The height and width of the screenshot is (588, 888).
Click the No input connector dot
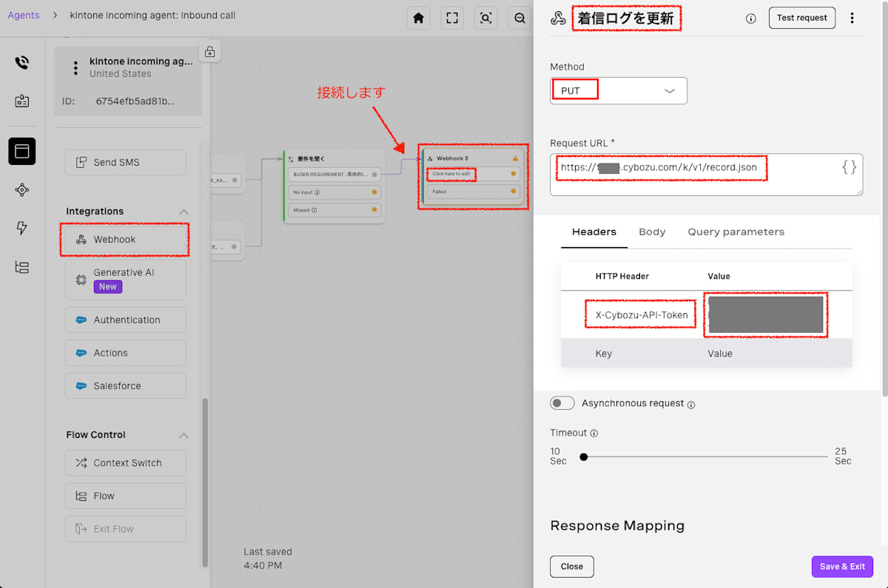pyautogui.click(x=374, y=192)
